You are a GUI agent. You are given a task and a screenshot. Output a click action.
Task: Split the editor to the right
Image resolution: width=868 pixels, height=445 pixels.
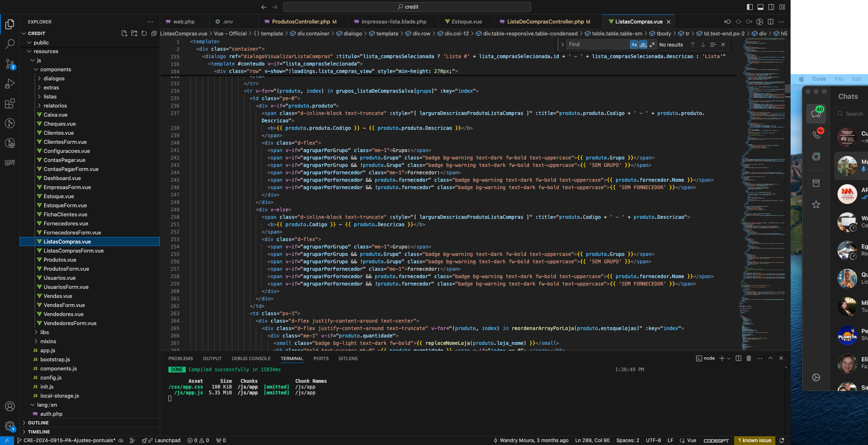770,22
